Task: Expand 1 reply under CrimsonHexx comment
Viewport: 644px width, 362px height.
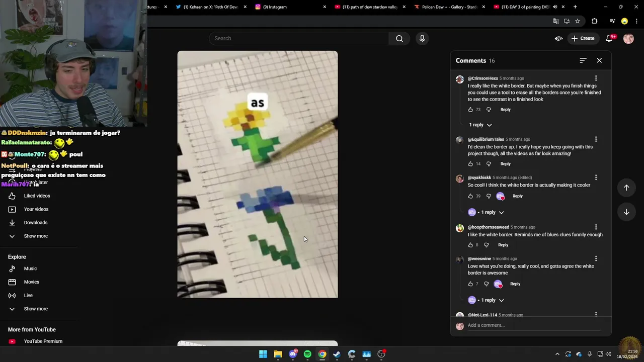Action: pos(480,125)
